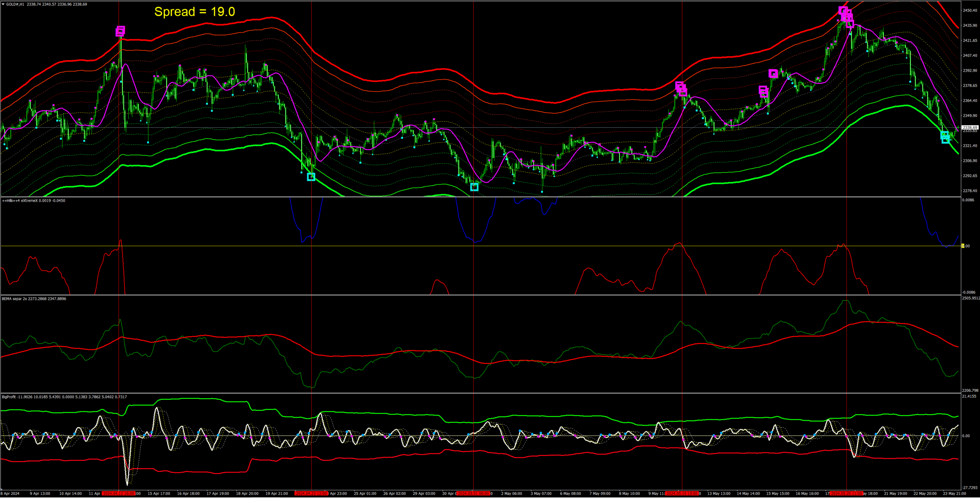Click the magenta square marker at 12 April peak

pyautogui.click(x=120, y=31)
